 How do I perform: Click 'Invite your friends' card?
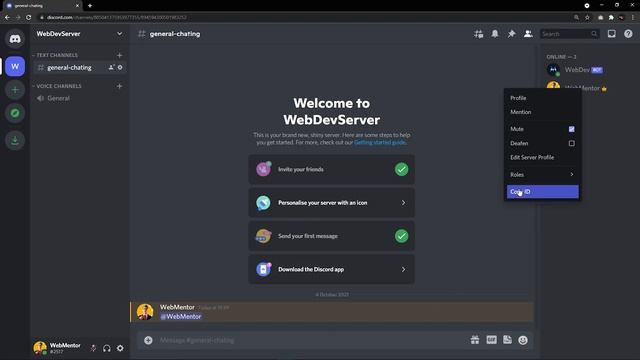331,169
